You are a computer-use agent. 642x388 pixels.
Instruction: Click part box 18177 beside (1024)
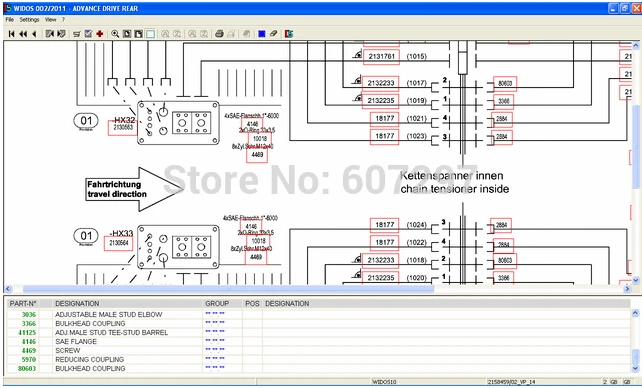[384, 225]
